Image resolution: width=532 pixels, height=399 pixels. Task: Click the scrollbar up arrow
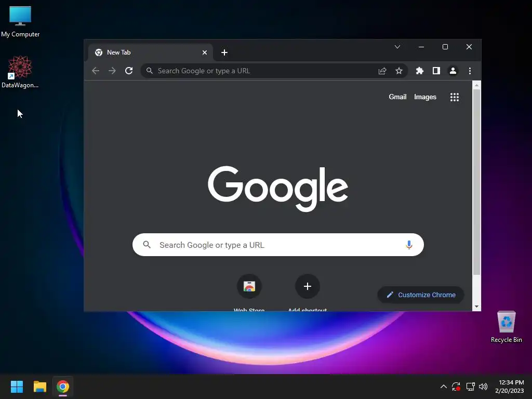(476, 85)
